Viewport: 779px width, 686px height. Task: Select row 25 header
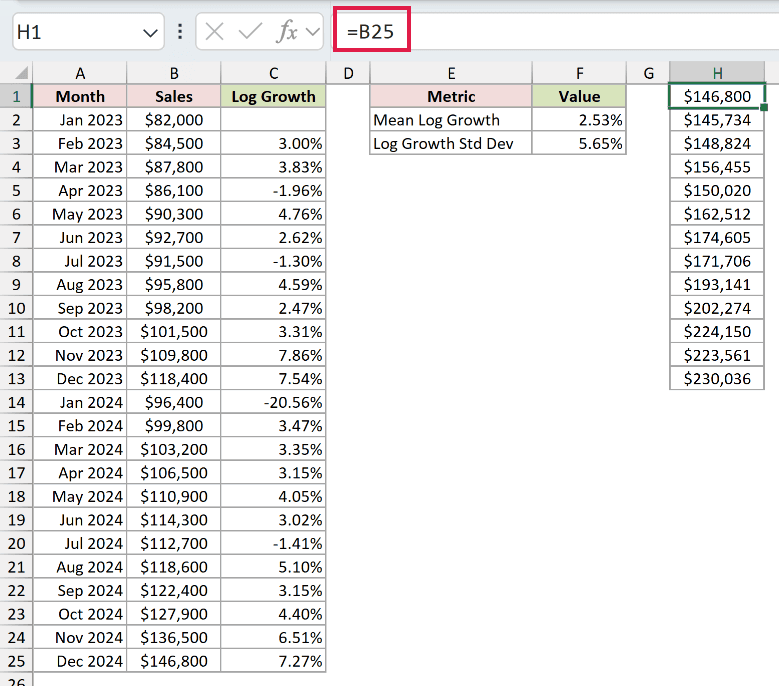tap(16, 661)
